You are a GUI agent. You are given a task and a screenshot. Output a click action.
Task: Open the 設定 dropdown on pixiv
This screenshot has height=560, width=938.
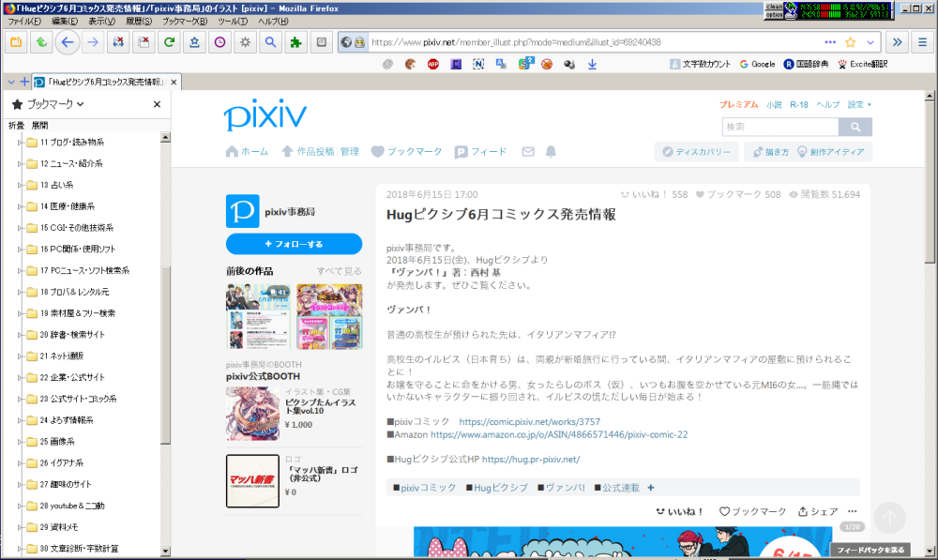[x=859, y=105]
